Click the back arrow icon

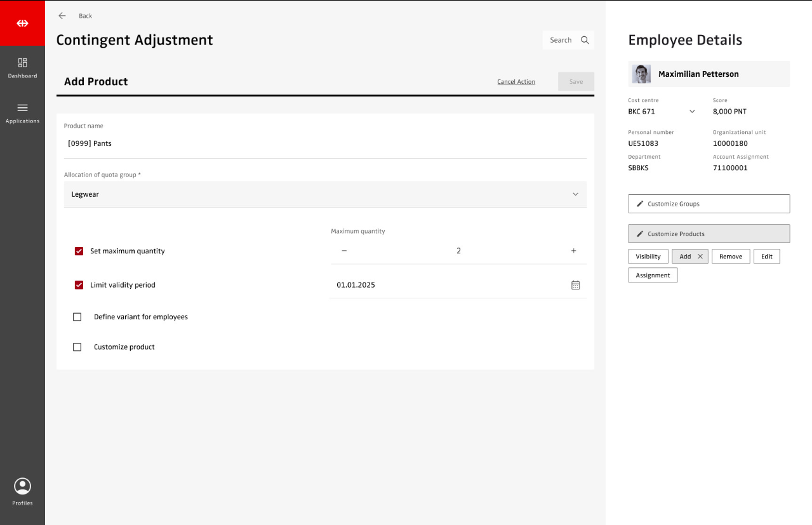62,16
